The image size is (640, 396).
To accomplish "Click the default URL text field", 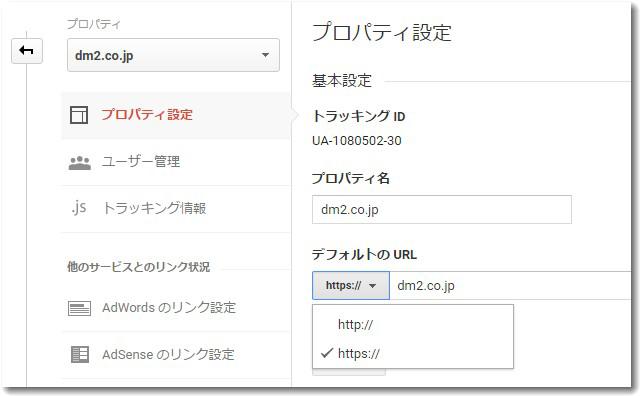I will tap(510, 285).
